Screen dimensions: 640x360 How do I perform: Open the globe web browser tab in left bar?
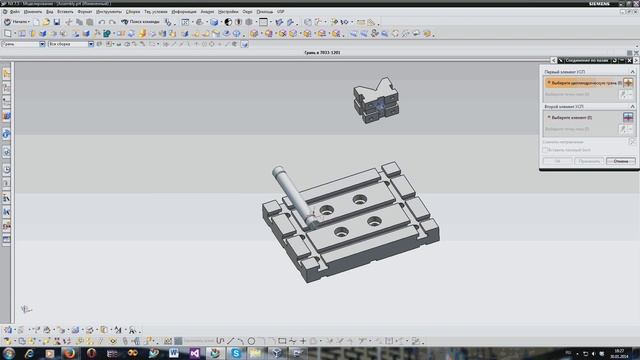click(7, 134)
